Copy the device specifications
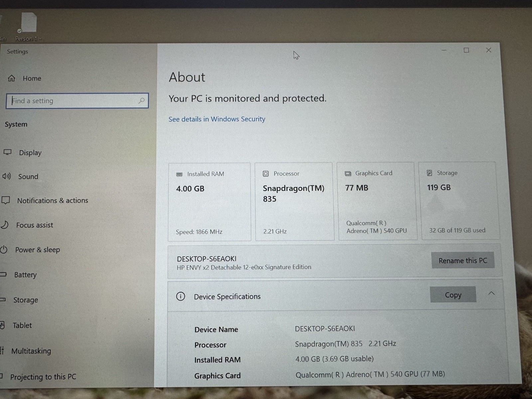532x399 pixels. pyautogui.click(x=453, y=295)
